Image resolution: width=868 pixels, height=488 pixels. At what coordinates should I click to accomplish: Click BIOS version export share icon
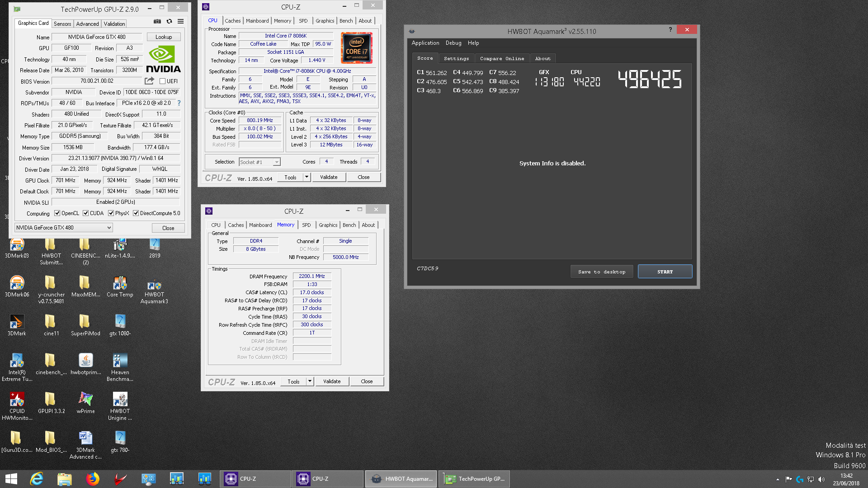tap(149, 81)
